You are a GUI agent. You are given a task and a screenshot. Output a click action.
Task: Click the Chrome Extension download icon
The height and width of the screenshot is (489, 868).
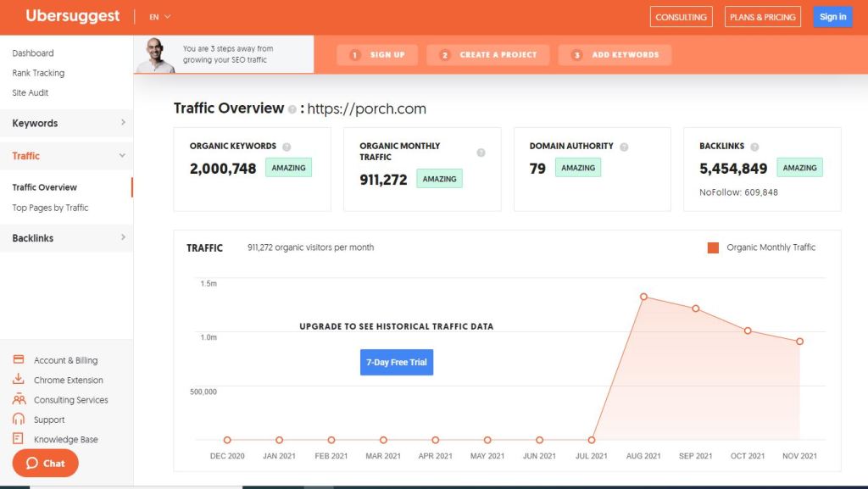(x=18, y=380)
